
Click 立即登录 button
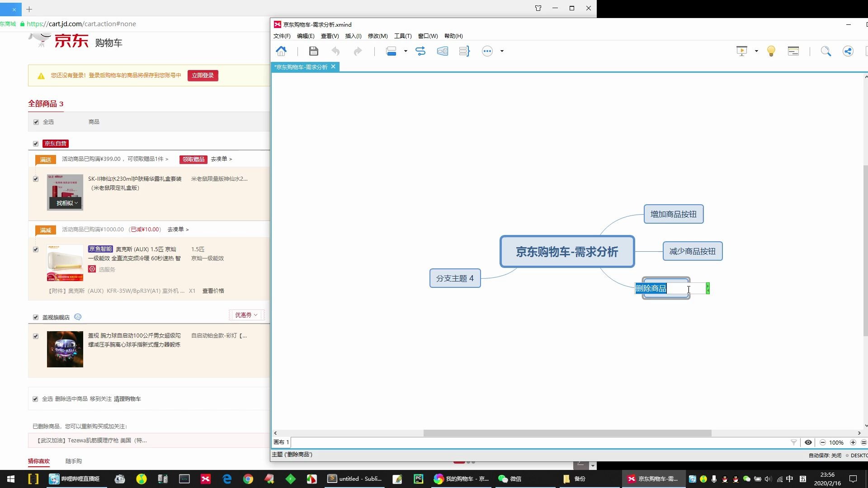click(x=203, y=75)
